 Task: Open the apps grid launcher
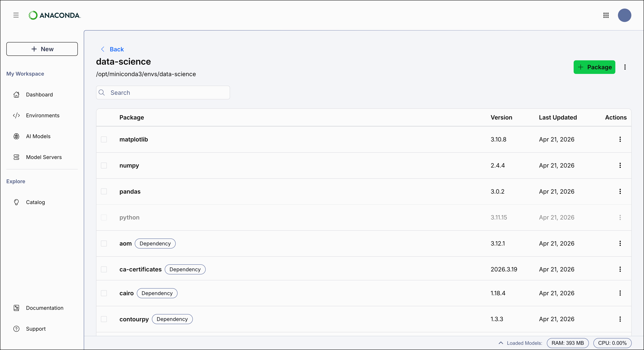(x=606, y=15)
